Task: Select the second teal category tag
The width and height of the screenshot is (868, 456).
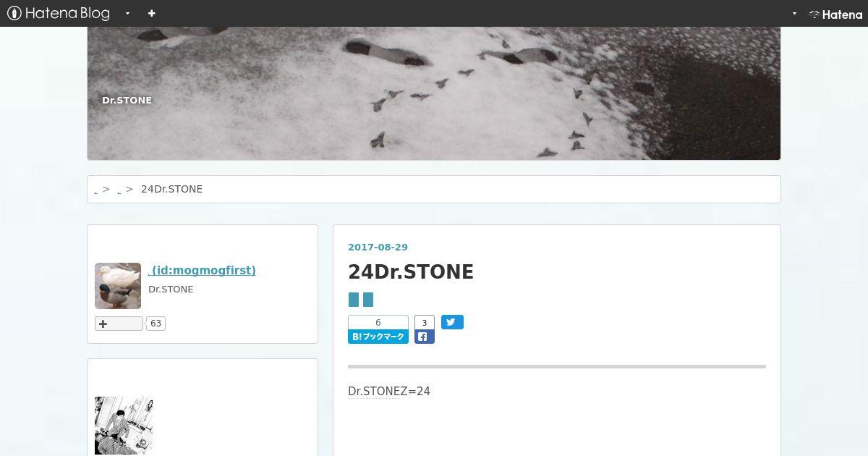Action: pyautogui.click(x=368, y=300)
